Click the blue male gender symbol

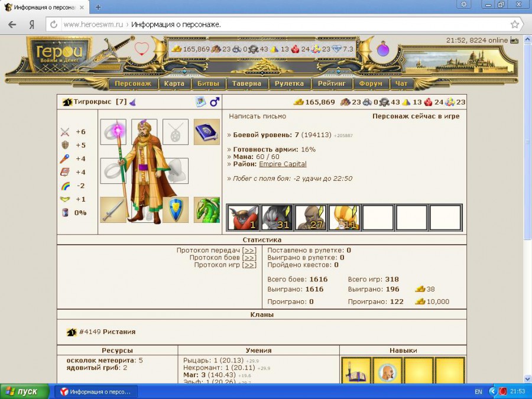coord(215,102)
